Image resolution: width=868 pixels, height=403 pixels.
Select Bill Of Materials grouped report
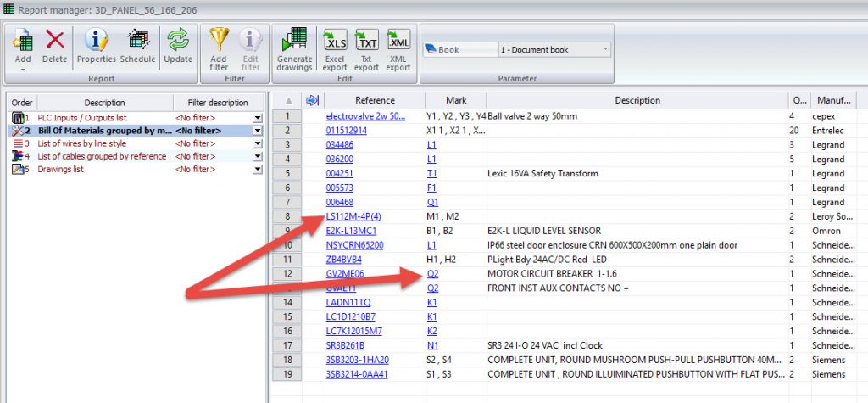[x=105, y=131]
